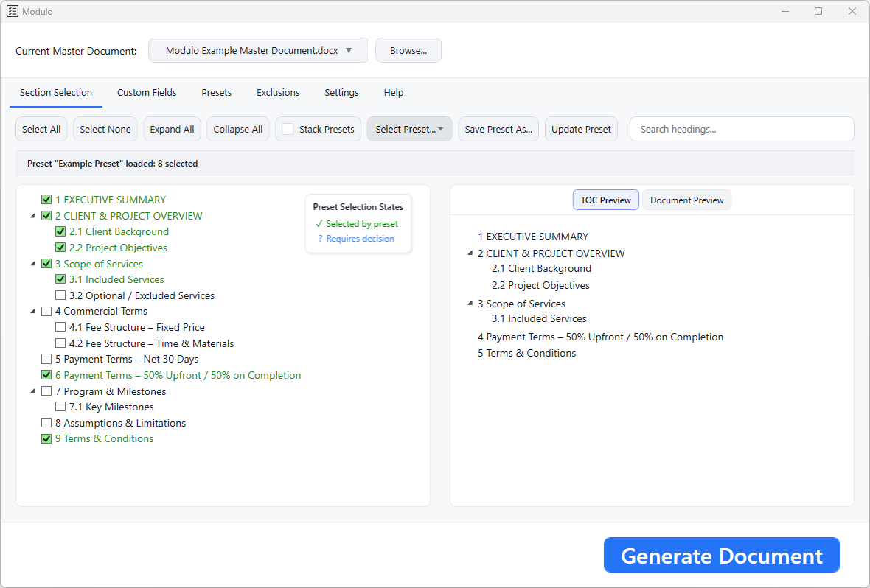Click the preset loaded status message
This screenshot has height=588, width=870.
pos(113,164)
